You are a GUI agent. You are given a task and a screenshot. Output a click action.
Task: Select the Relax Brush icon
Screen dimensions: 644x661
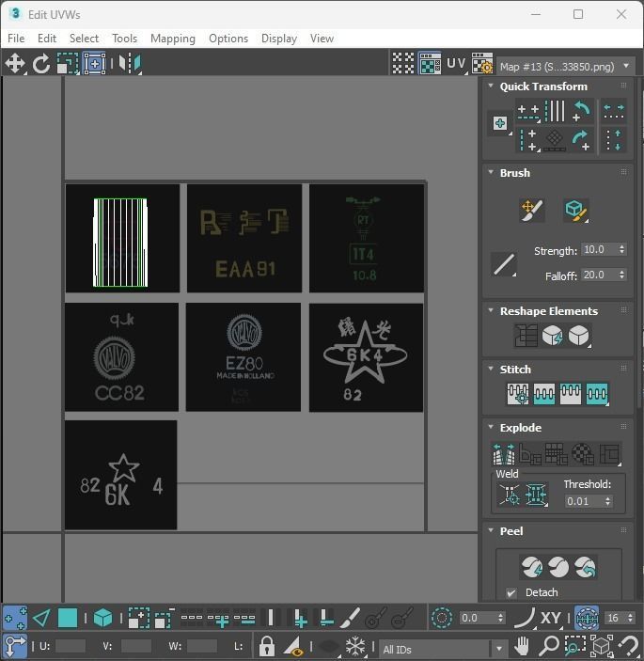tap(575, 210)
